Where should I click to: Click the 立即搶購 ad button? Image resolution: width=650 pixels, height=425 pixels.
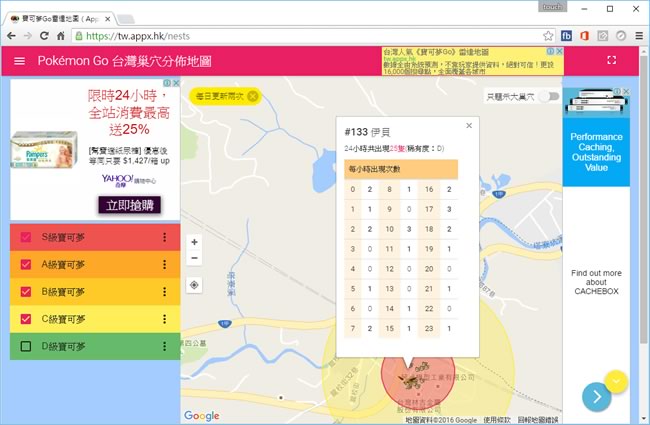click(x=130, y=205)
